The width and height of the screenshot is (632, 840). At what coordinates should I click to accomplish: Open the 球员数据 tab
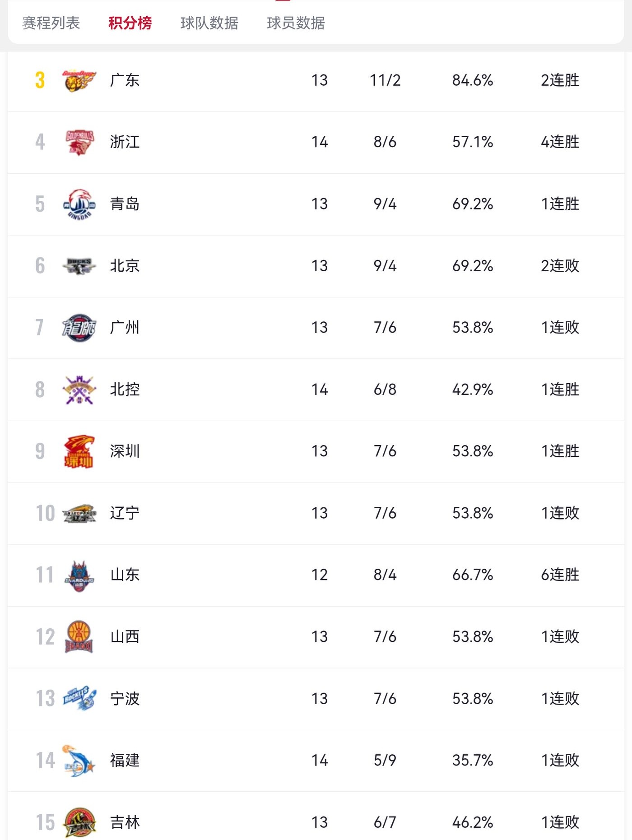pyautogui.click(x=296, y=23)
